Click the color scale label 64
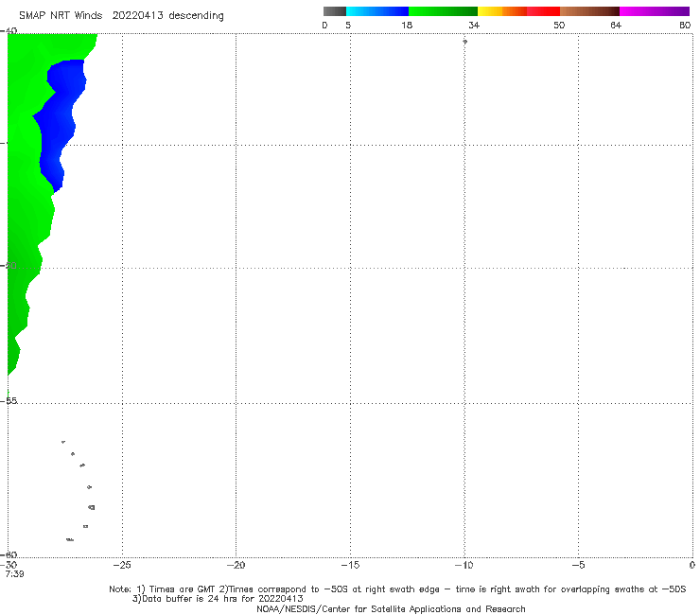The height and width of the screenshot is (615, 700). 616,25
